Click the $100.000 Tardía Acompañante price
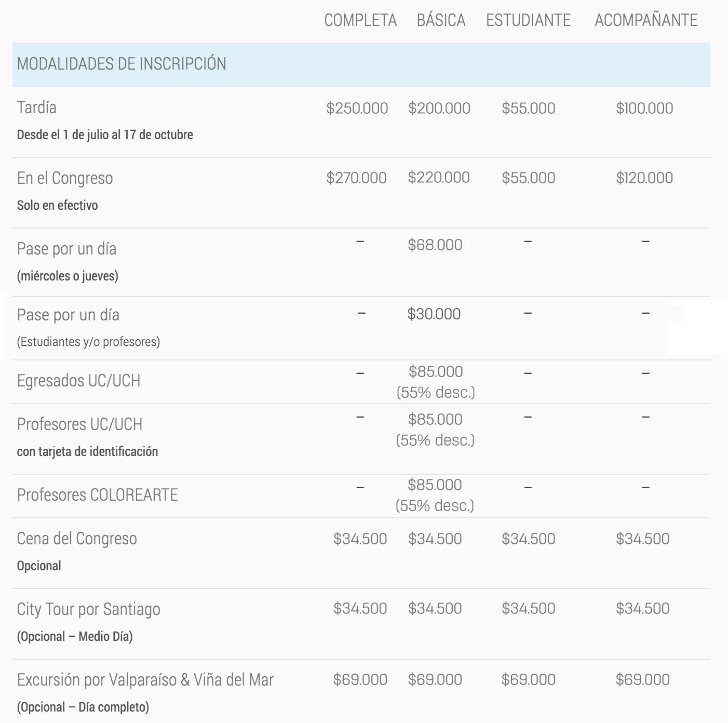Image resolution: width=728 pixels, height=723 pixels. [644, 108]
